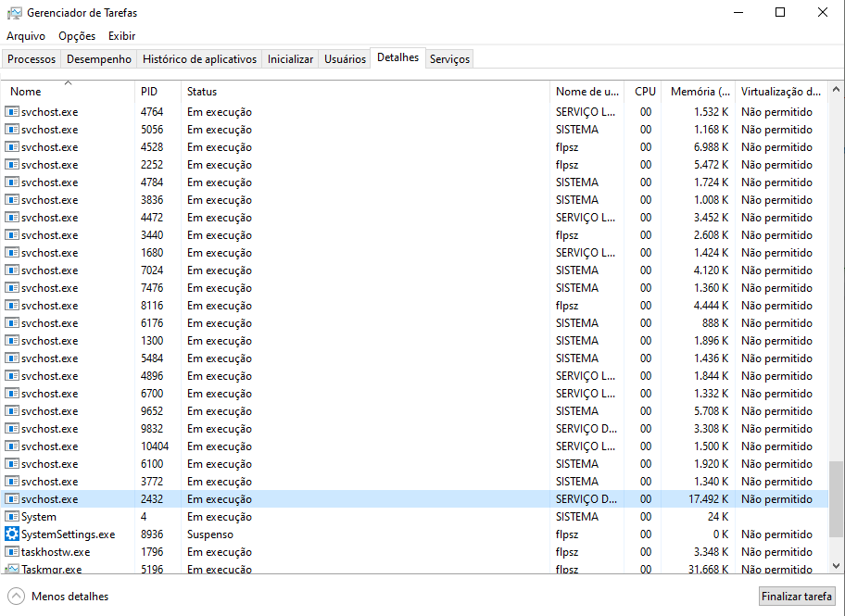Viewport: 845px width, 616px height.
Task: Click the icon of svchost.exe PID 6700
Action: click(12, 394)
